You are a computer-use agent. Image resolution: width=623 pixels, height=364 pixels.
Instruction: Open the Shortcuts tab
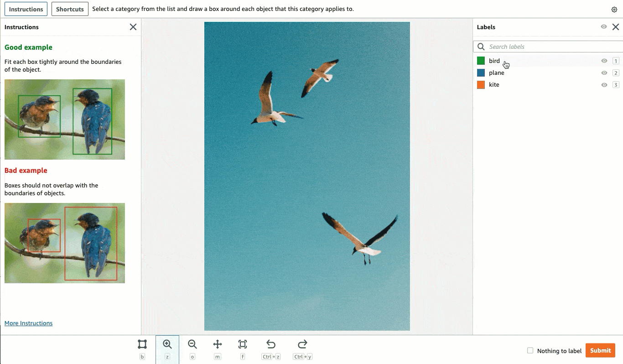[x=69, y=9]
